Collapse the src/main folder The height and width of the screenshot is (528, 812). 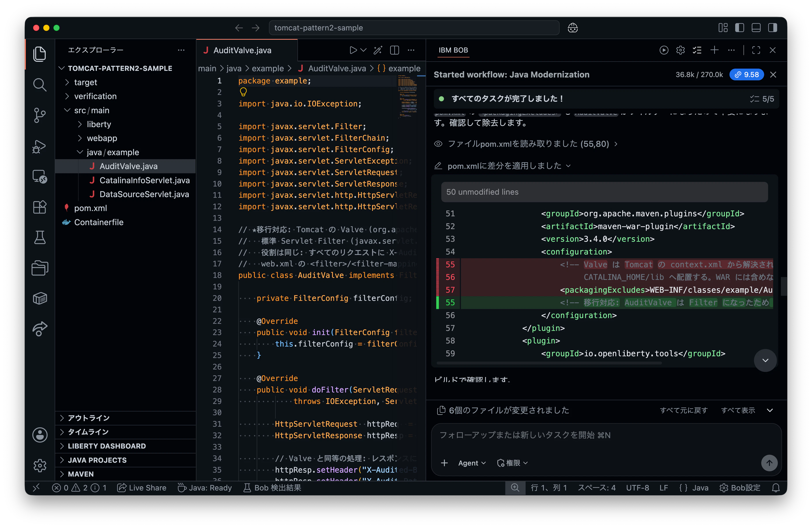click(125, 110)
